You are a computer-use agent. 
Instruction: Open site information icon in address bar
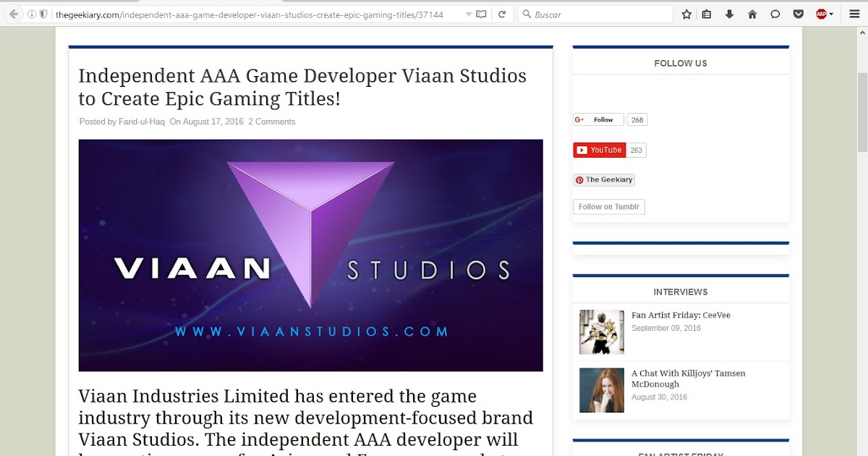[x=32, y=14]
